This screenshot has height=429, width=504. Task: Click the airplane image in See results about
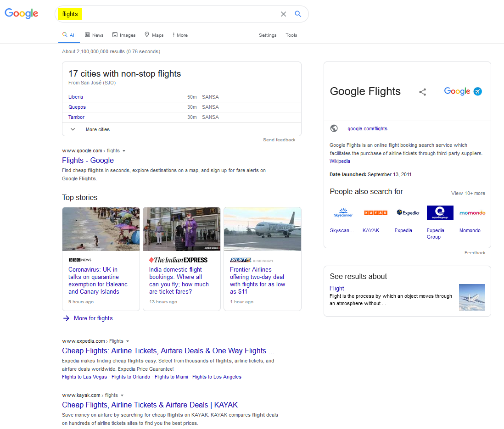[472, 297]
